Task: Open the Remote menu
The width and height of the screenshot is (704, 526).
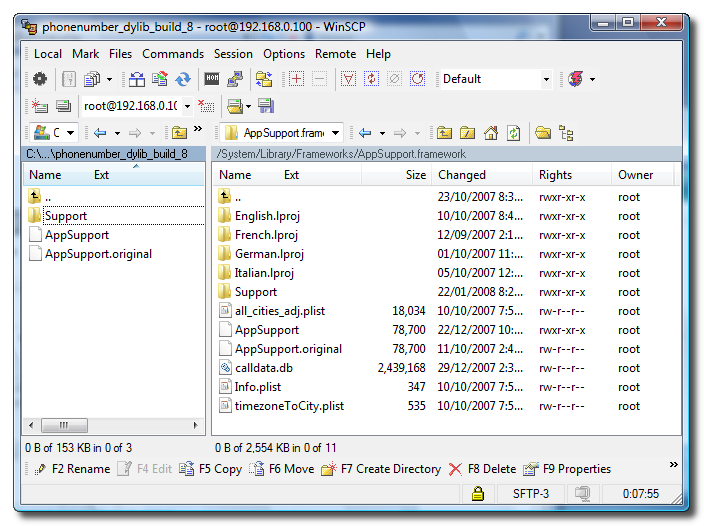Action: (335, 54)
